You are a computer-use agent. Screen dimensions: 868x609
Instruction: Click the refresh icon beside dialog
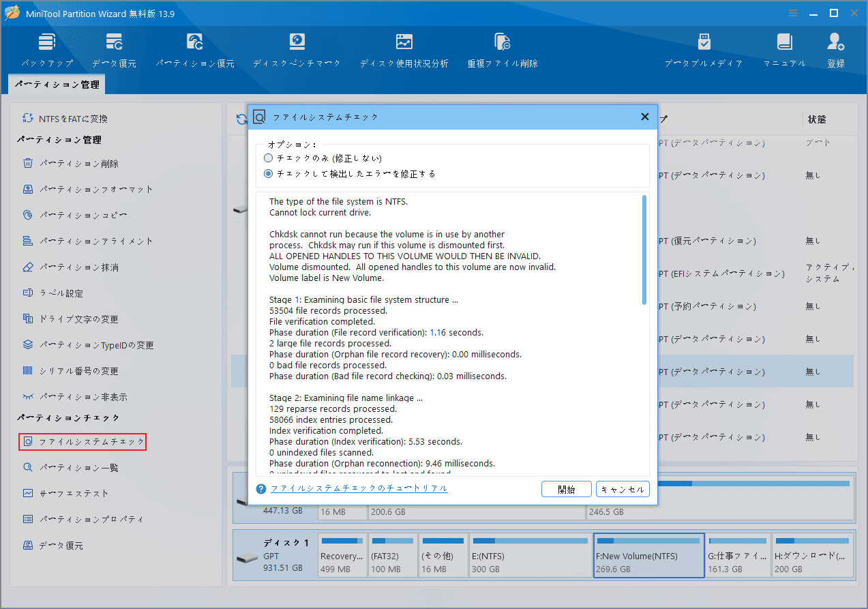point(241,119)
